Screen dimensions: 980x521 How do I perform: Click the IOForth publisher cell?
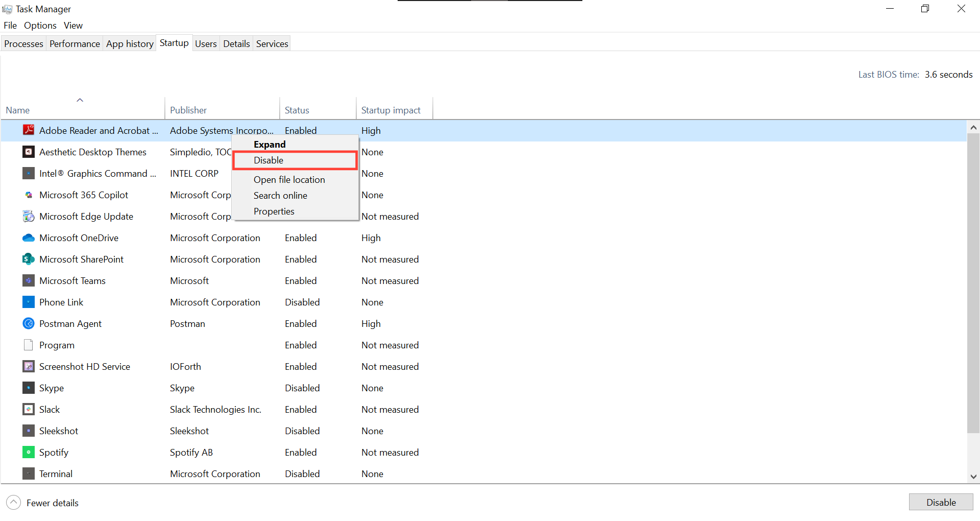[x=185, y=367]
